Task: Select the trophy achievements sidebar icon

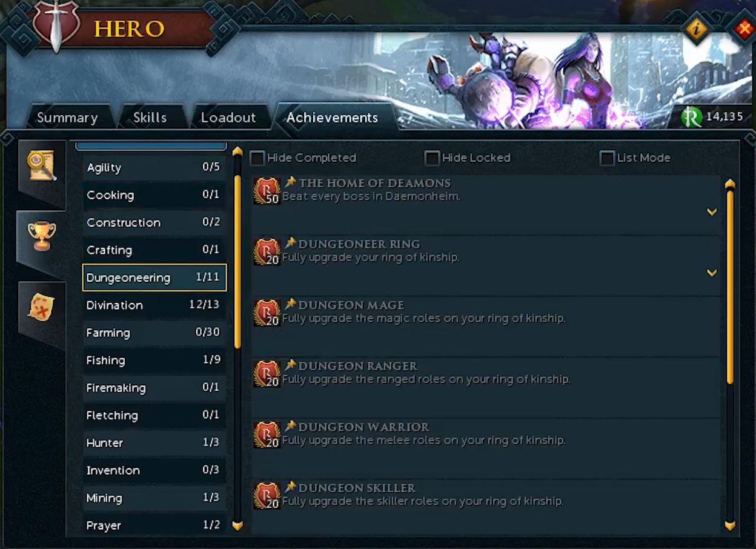Action: 41,236
